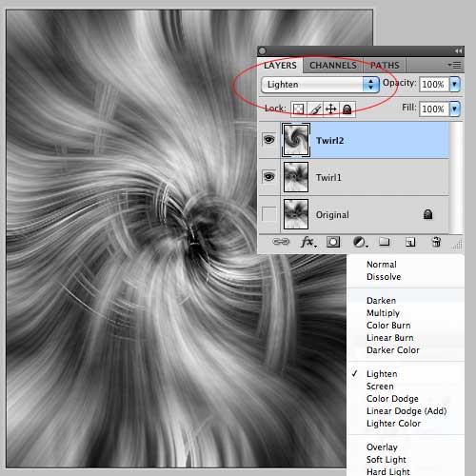Image resolution: width=476 pixels, height=476 pixels.
Task: Close the panel with round button
Action: tap(262, 50)
